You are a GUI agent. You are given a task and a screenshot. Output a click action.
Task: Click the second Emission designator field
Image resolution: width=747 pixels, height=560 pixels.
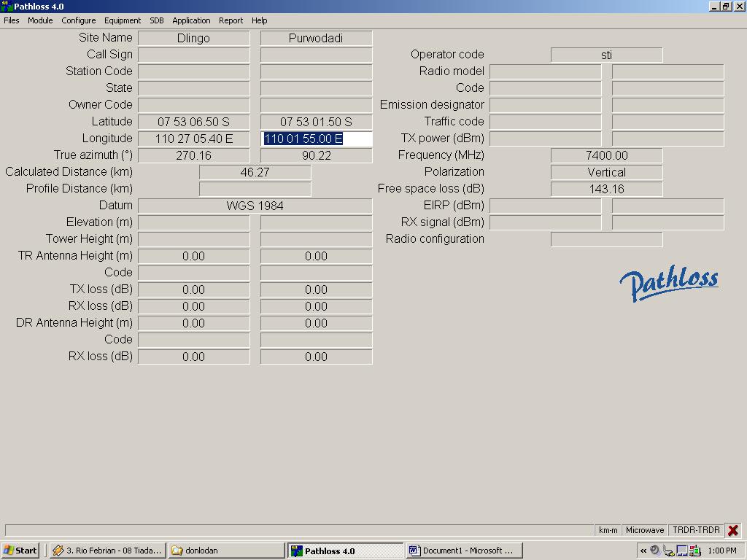pyautogui.click(x=668, y=105)
